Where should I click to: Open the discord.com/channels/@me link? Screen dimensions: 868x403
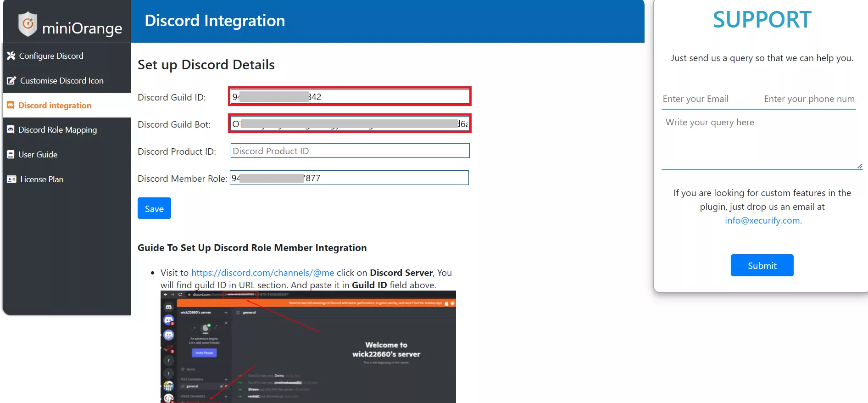click(x=262, y=273)
